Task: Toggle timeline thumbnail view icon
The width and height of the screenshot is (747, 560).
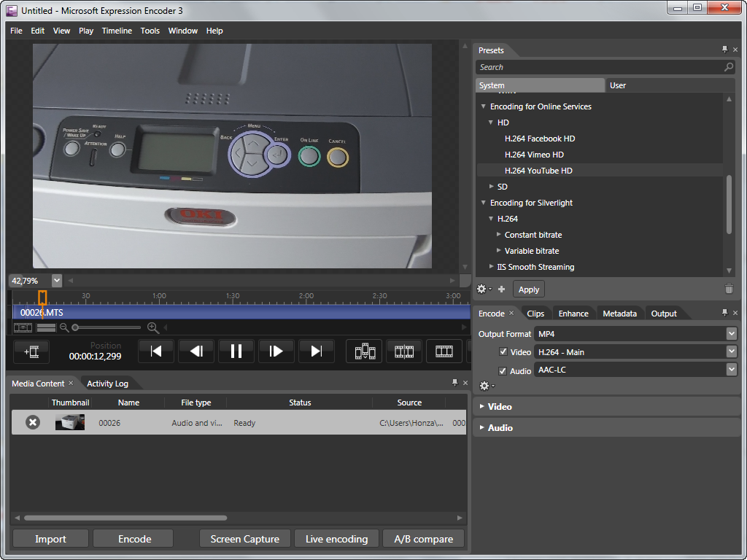Action: click(23, 327)
